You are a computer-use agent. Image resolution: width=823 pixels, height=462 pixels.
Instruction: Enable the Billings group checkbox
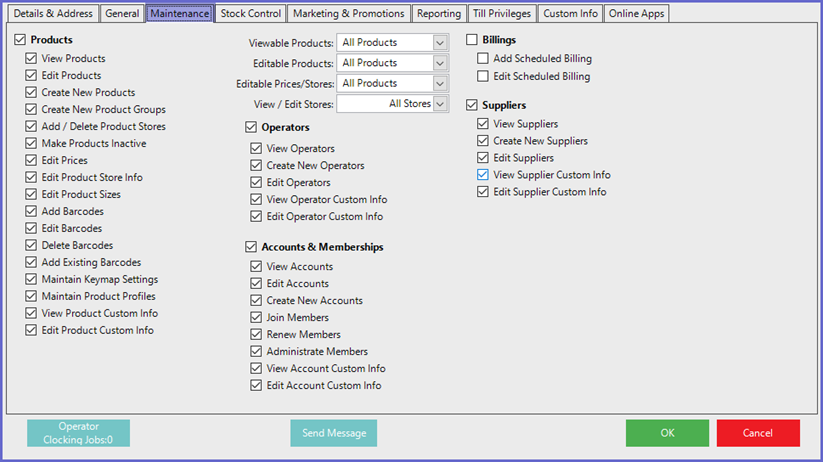473,40
